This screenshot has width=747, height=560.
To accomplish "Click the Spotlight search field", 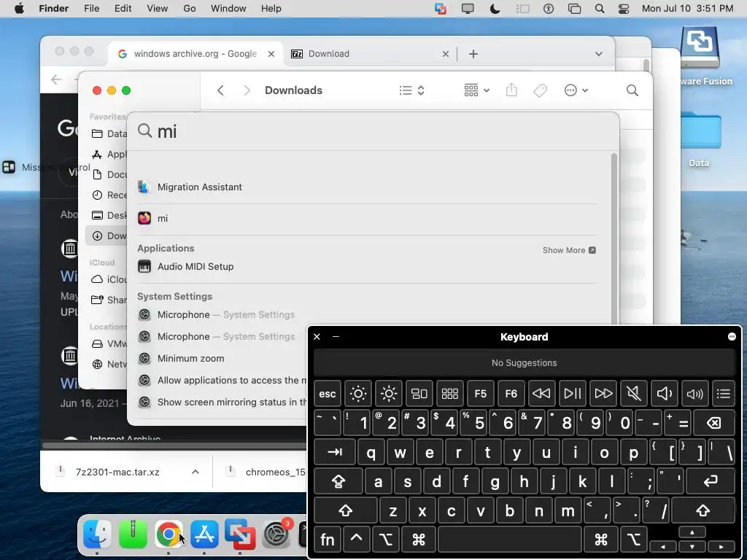I will pos(373,131).
